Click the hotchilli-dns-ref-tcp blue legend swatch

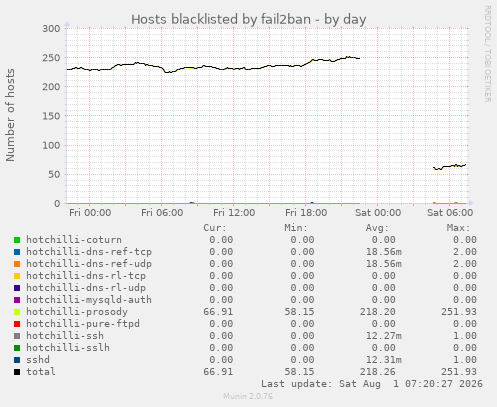point(17,252)
